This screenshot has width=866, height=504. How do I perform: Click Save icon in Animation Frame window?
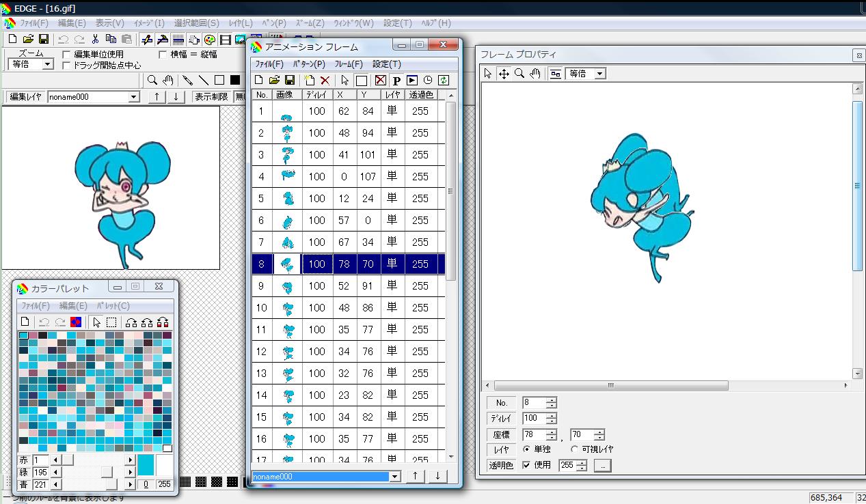(290, 80)
